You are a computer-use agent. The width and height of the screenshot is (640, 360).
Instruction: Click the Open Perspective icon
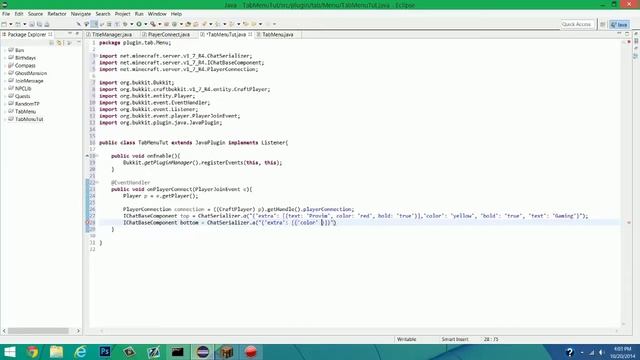point(602,24)
